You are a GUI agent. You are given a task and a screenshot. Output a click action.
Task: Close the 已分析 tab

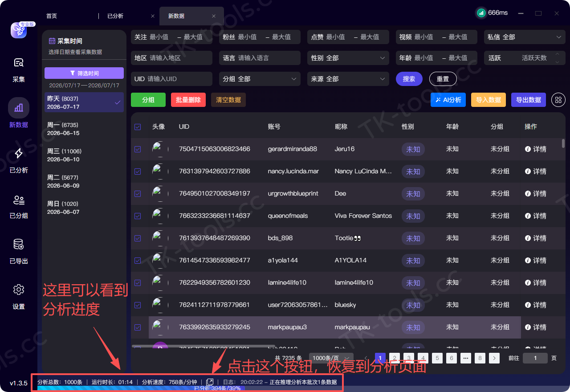click(x=153, y=16)
